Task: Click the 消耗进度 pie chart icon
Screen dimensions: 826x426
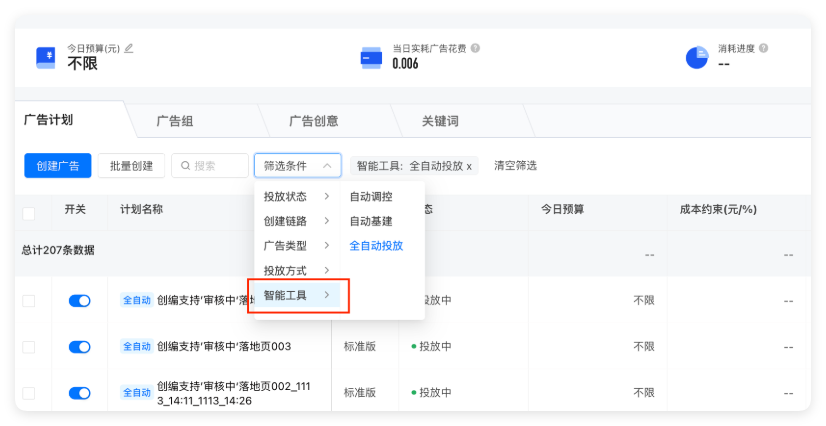Action: click(697, 57)
